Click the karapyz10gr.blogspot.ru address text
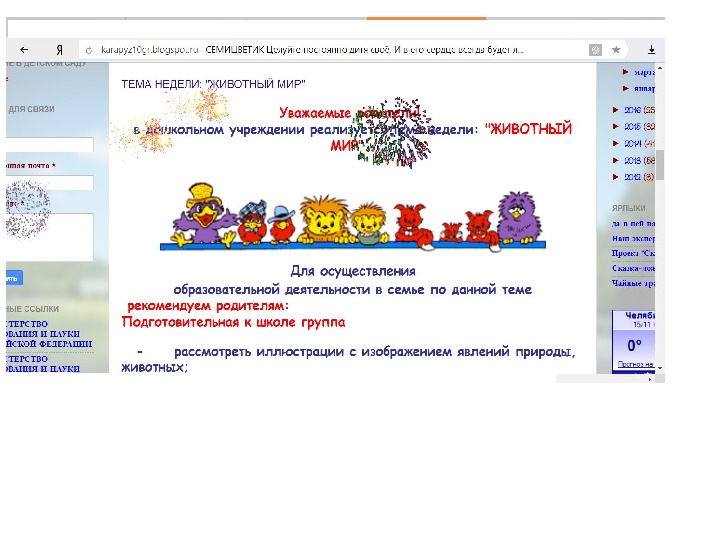This screenshot has width=720, height=540. coord(149,50)
